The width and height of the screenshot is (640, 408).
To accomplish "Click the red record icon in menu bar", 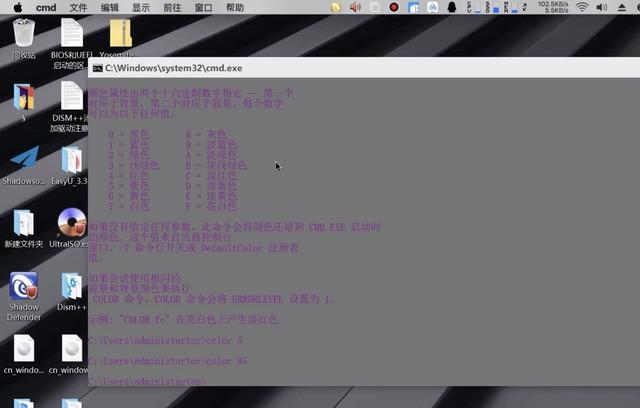I will click(x=394, y=7).
